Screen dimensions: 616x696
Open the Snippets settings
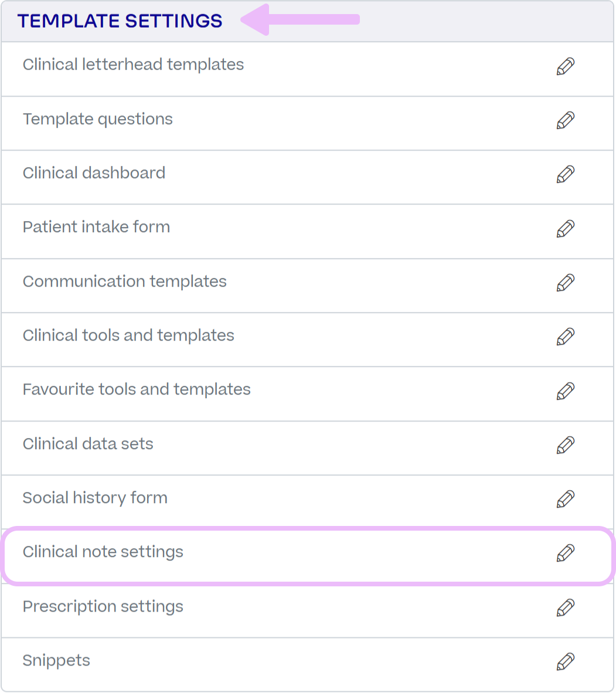[x=56, y=660]
